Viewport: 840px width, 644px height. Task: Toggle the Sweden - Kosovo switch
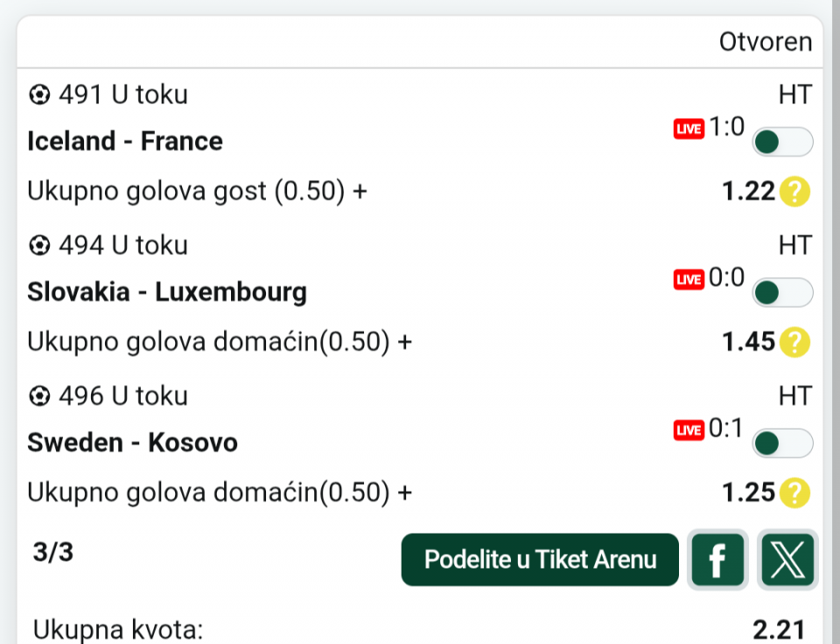782,444
